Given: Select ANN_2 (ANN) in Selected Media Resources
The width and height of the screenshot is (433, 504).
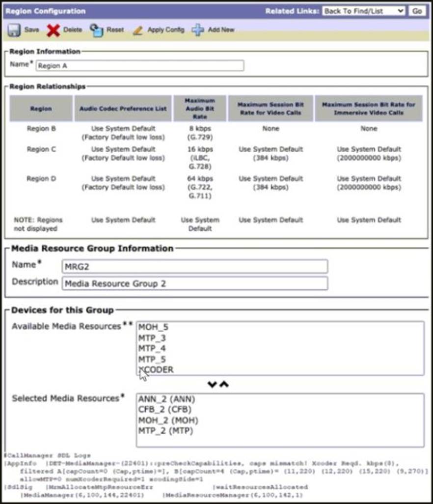Looking at the screenshot, I should [x=166, y=399].
